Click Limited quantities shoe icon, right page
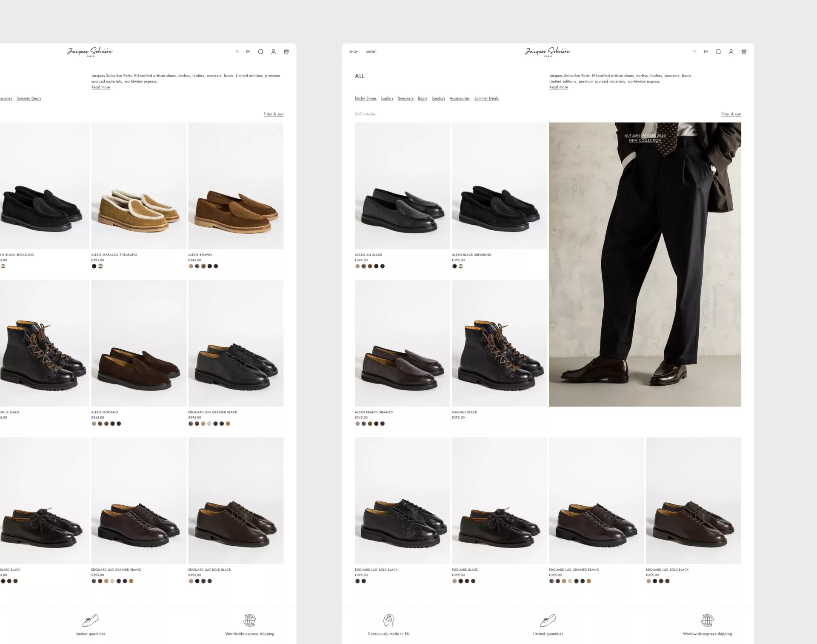Screen dimensions: 817x644 click(548, 620)
